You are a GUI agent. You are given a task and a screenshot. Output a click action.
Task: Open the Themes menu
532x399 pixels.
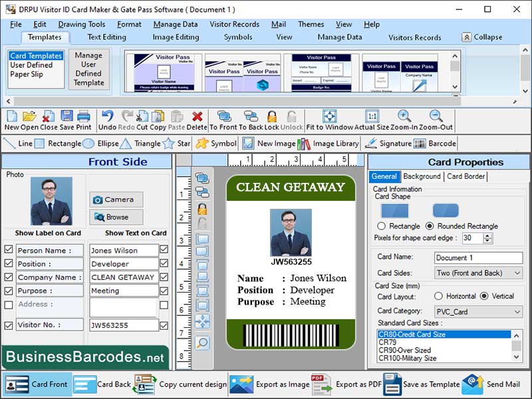311,24
